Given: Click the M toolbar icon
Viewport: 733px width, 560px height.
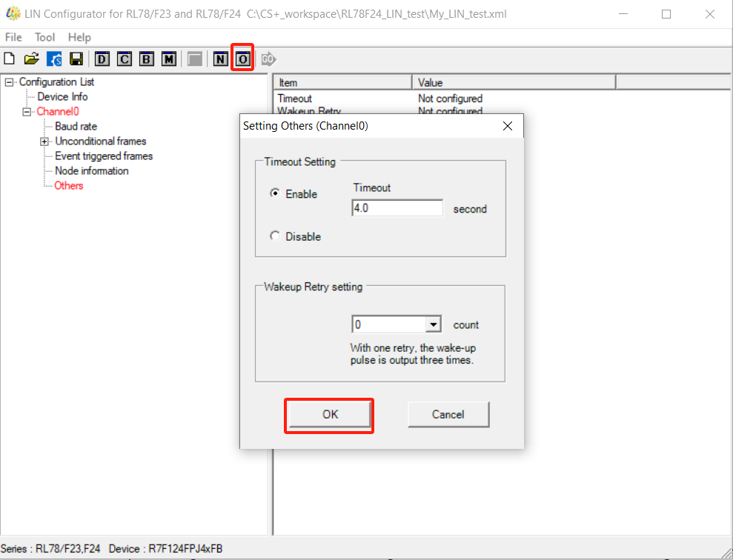Looking at the screenshot, I should pyautogui.click(x=169, y=59).
